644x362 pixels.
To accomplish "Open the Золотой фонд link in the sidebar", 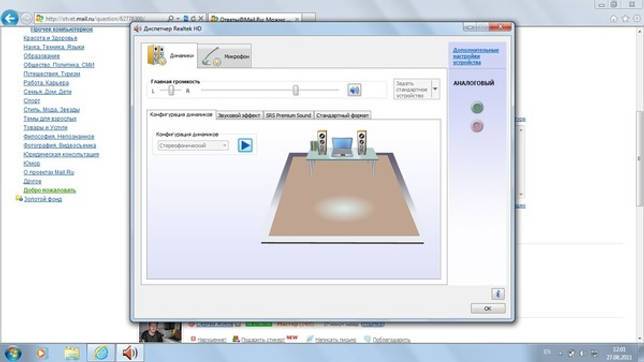I will (43, 199).
